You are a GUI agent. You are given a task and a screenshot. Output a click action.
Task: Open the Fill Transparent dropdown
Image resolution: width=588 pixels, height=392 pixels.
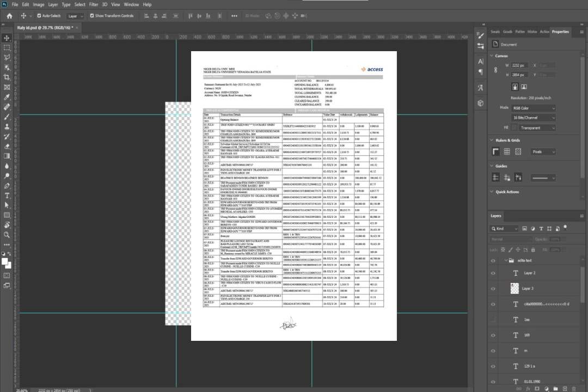click(x=537, y=128)
